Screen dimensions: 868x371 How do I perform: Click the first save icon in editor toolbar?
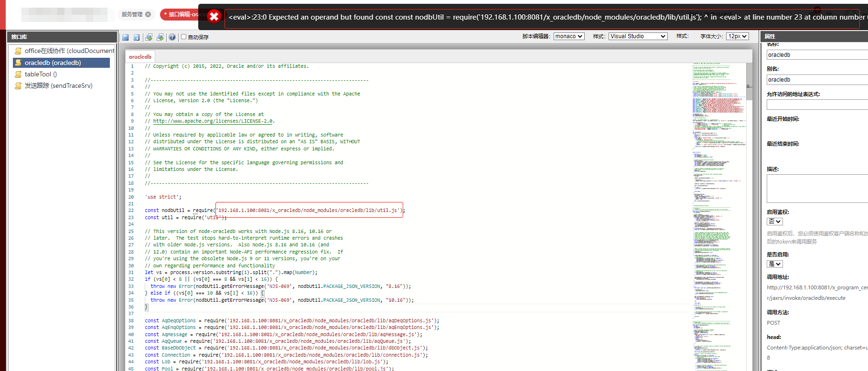(126, 37)
